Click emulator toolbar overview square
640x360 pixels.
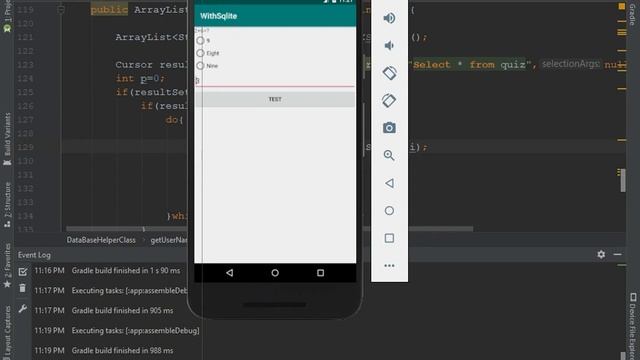(x=389, y=238)
